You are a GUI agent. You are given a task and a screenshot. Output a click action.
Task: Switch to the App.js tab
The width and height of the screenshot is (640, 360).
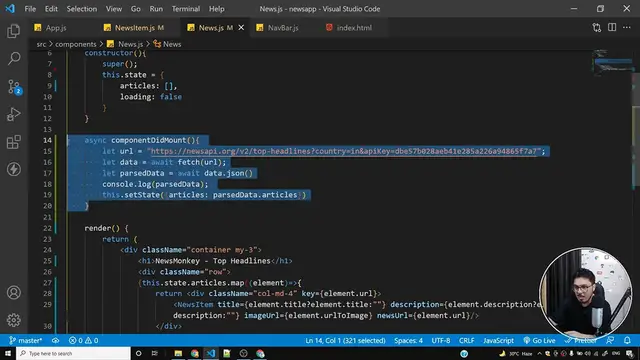coord(56,28)
